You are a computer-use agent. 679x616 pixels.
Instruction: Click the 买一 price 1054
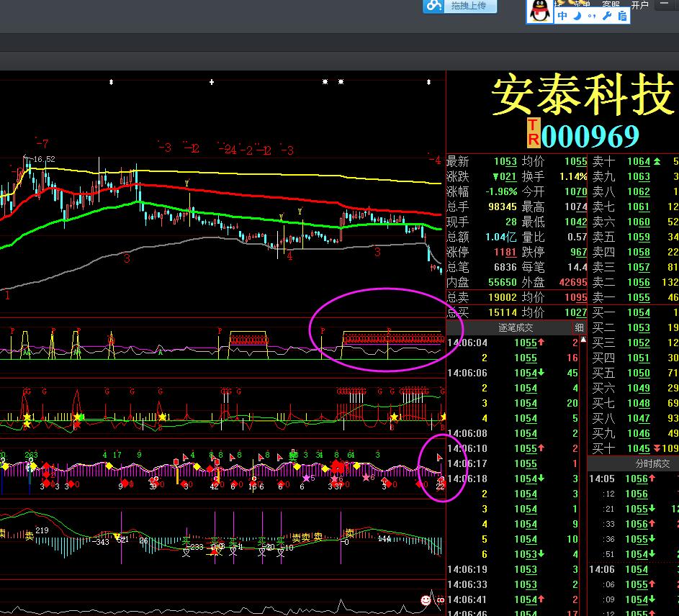(x=639, y=312)
